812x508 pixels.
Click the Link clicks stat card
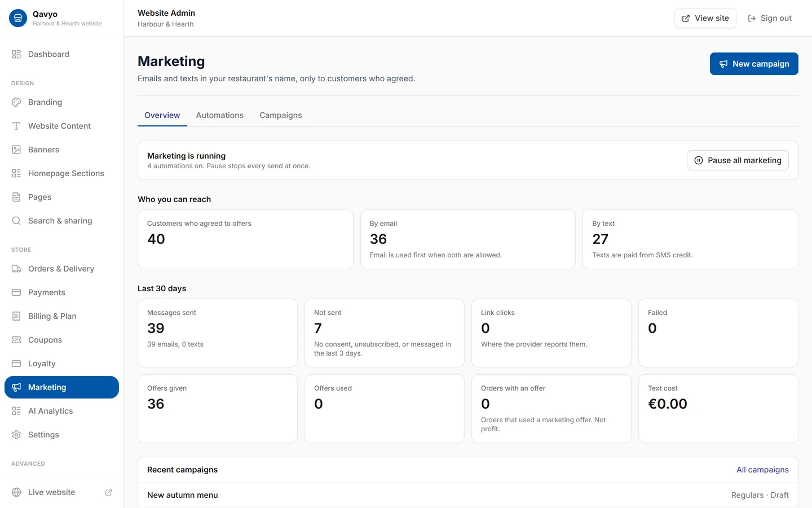tap(551, 333)
